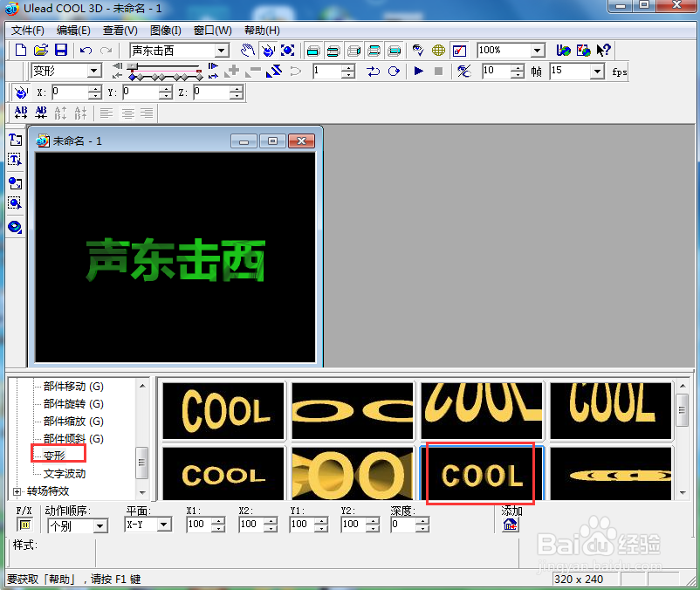Select 文字波动 in effects tree
The image size is (700, 590).
tap(65, 474)
